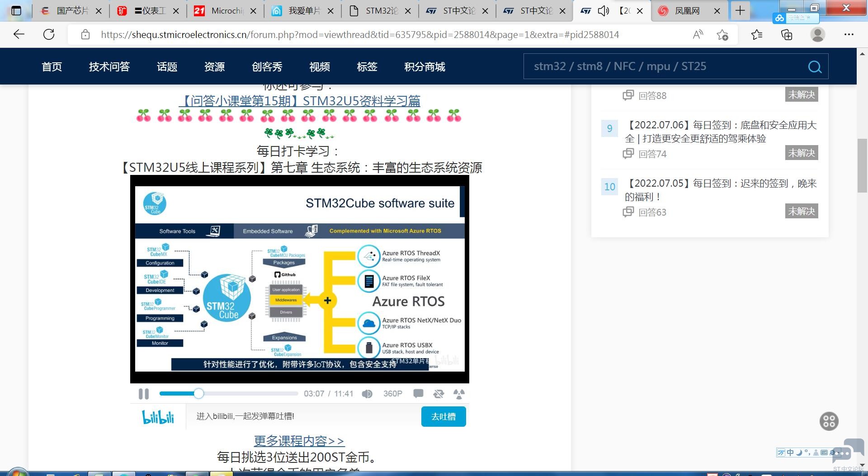Open the 积分商城 menu item
Viewport: 868px width, 476px height.
coord(425,67)
